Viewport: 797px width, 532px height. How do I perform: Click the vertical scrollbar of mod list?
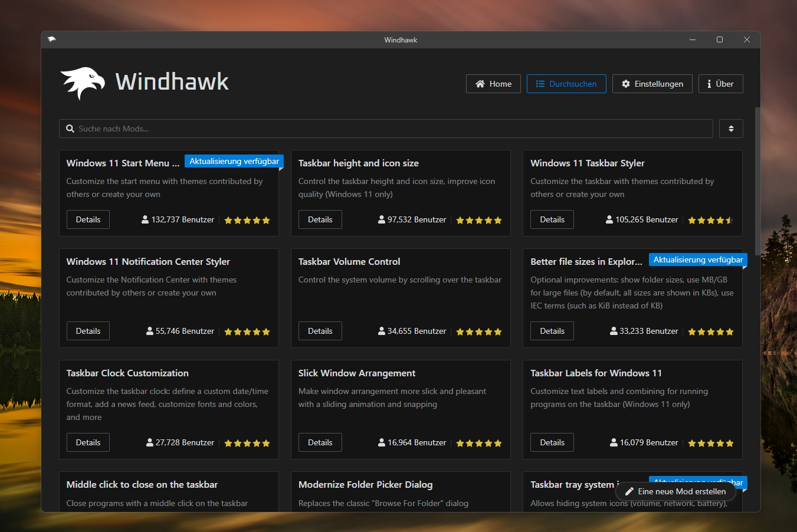click(757, 177)
